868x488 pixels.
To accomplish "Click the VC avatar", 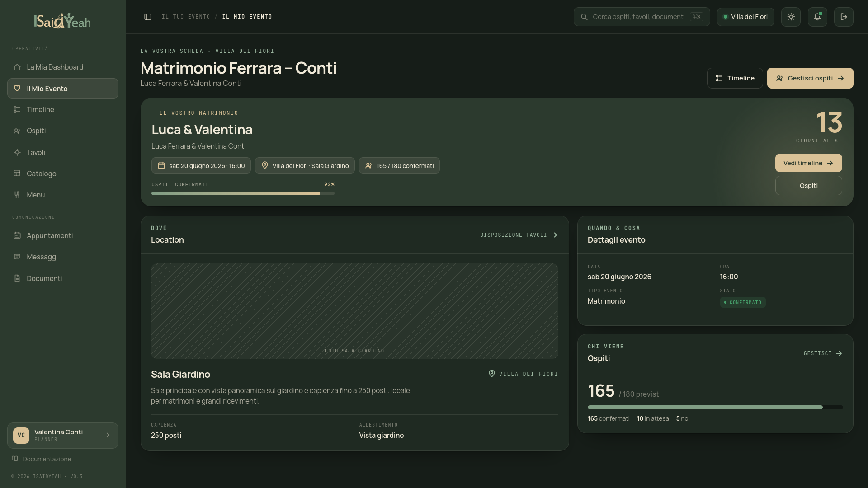I will click(21, 436).
